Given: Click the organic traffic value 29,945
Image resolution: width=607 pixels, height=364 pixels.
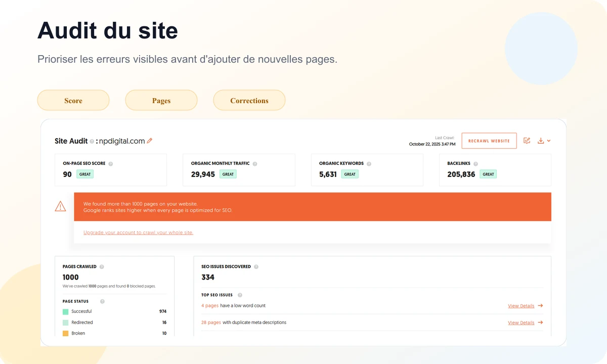Looking at the screenshot, I should pos(203,174).
